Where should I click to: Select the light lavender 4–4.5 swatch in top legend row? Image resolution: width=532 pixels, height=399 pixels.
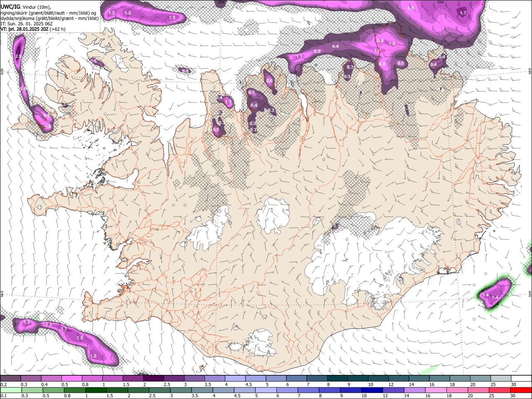tap(235, 379)
